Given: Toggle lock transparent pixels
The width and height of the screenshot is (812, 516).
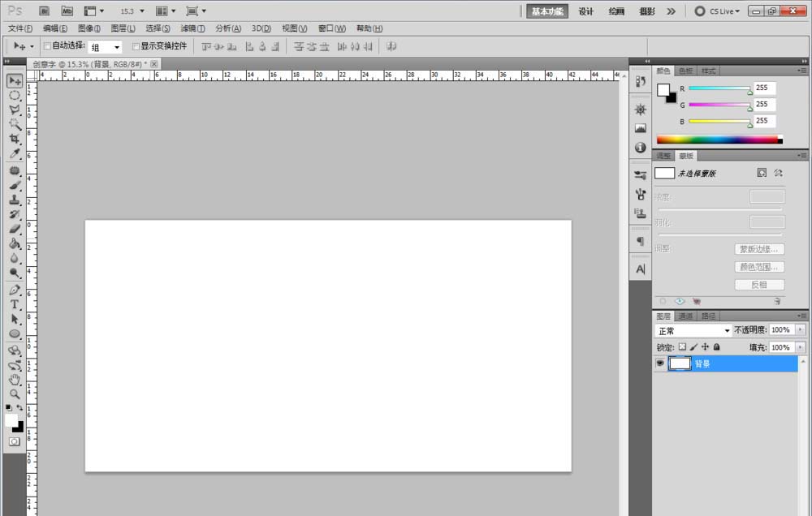Looking at the screenshot, I should (x=683, y=346).
